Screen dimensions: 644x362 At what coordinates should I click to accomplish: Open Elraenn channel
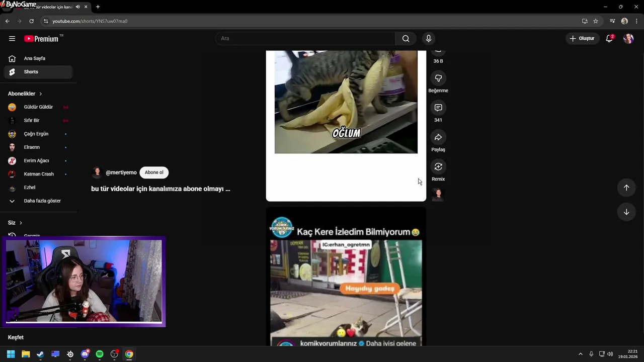[39, 147]
